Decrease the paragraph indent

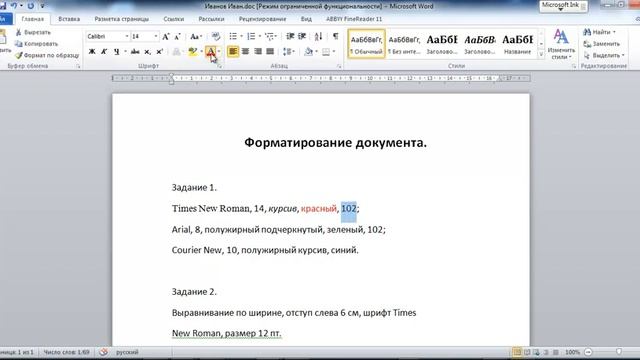point(290,37)
